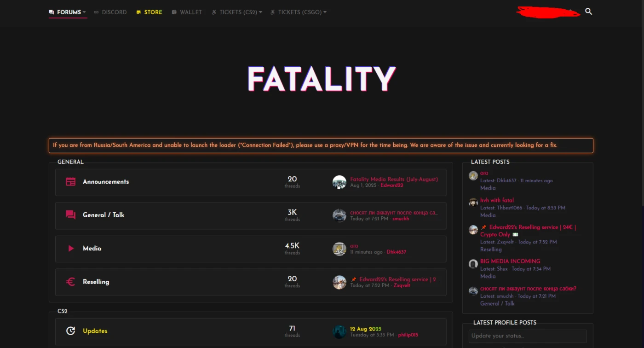
Task: Open avatar in Media forum row
Action: click(x=339, y=249)
